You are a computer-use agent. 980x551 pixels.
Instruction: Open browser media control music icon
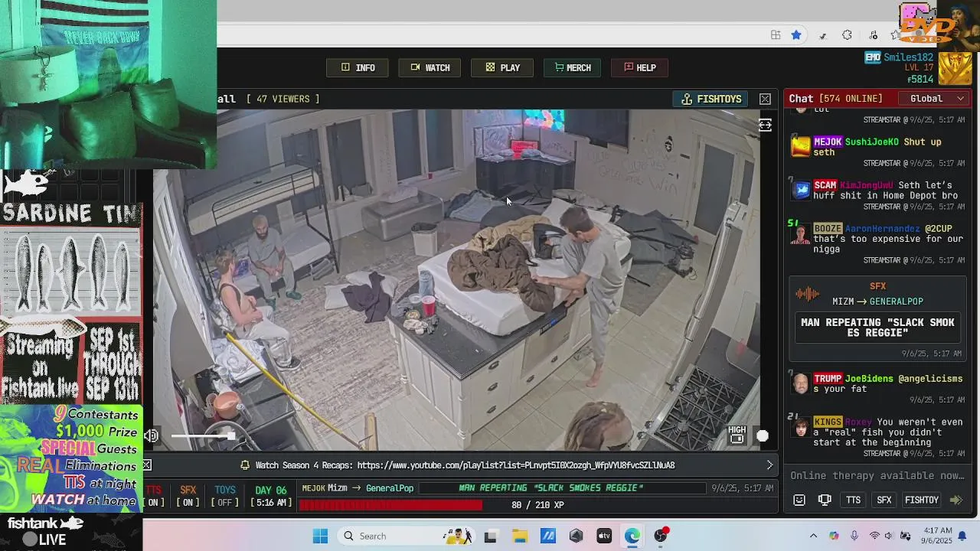(874, 35)
